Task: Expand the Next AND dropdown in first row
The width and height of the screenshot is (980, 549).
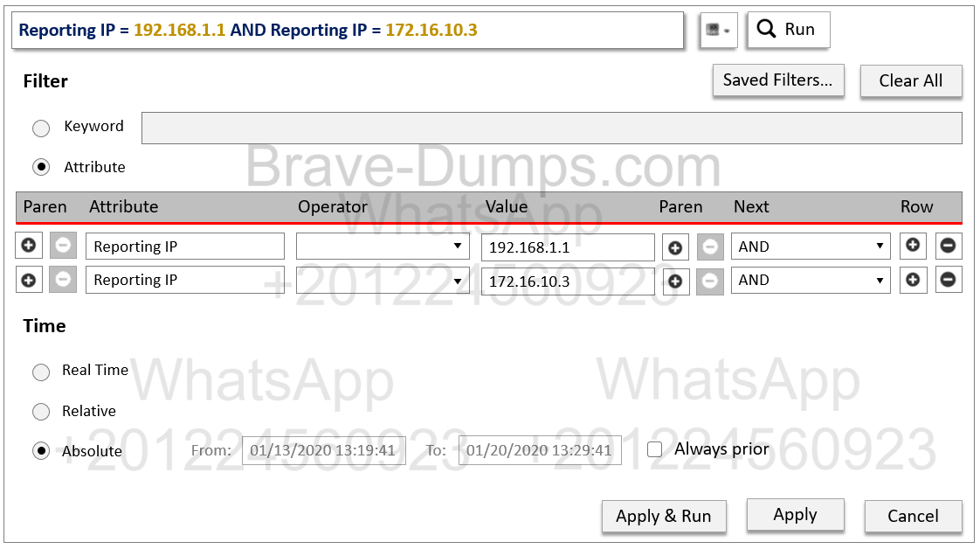Action: point(810,247)
